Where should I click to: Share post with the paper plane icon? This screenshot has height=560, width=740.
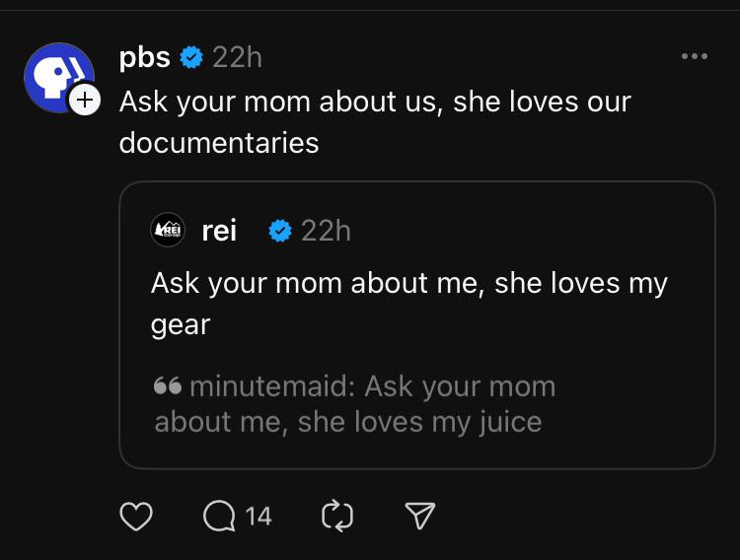420,516
